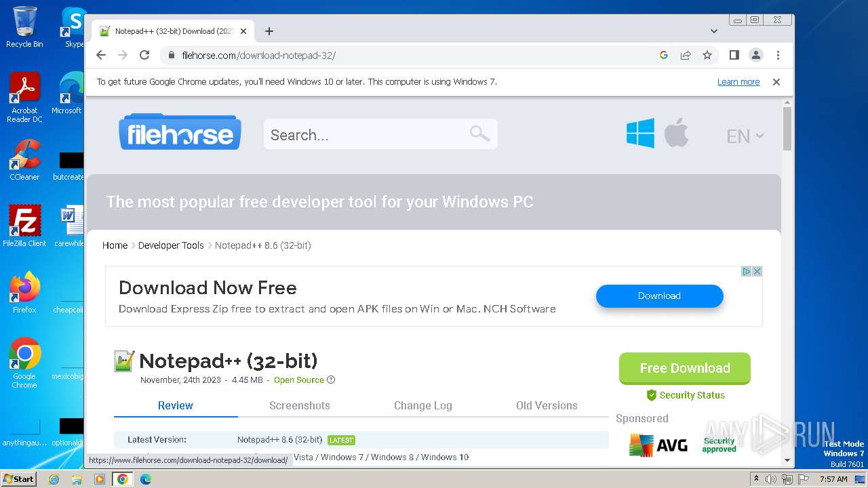Image resolution: width=868 pixels, height=488 pixels.
Task: Open a new Chrome tab
Action: coord(269,31)
